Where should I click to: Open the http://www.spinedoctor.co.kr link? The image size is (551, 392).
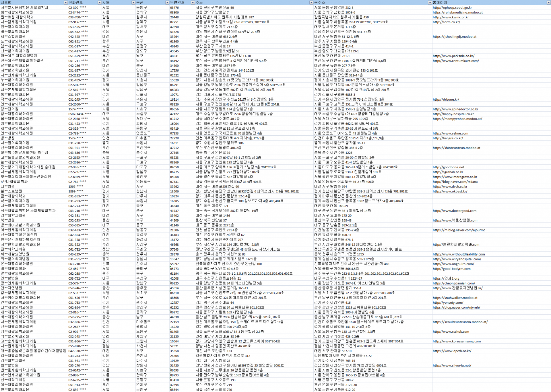click(x=455, y=109)
